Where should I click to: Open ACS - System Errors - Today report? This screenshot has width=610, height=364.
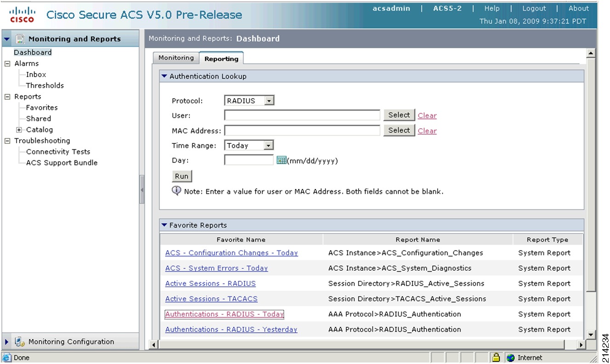coord(217,268)
